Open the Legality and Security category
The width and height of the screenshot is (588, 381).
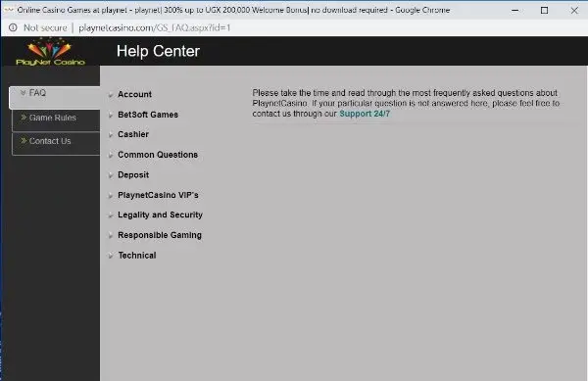click(160, 215)
